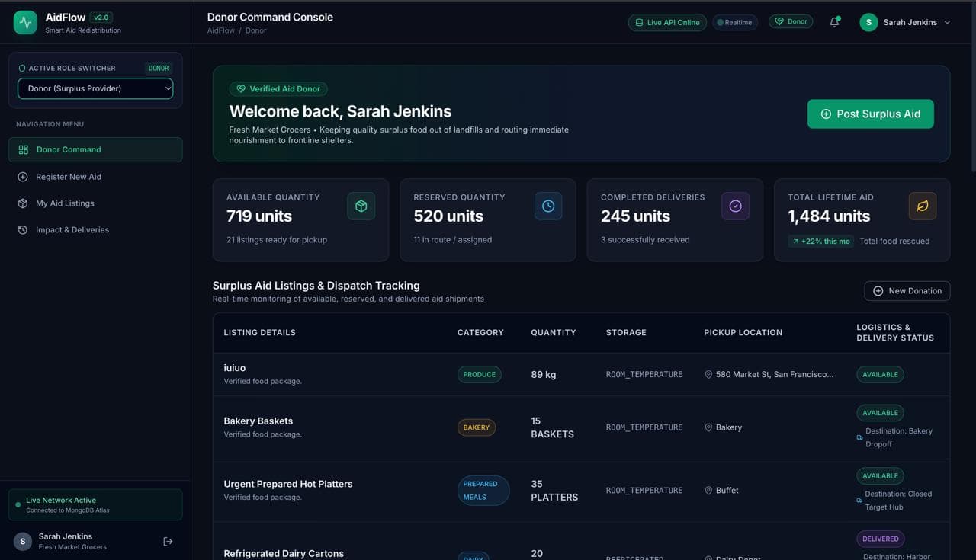
Task: Click the S avatar in the sidebar footer
Action: (x=23, y=541)
